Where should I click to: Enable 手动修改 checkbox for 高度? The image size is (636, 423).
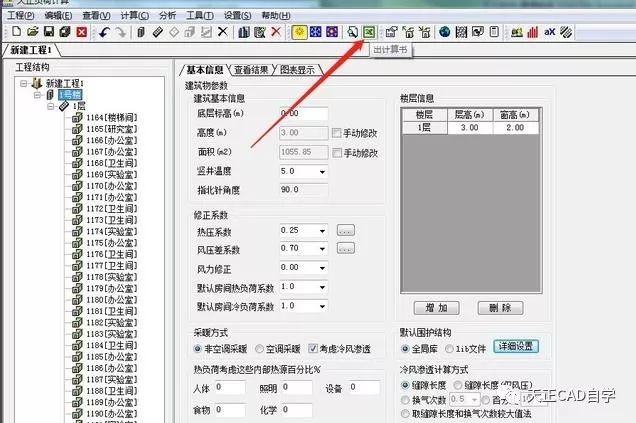click(x=336, y=133)
